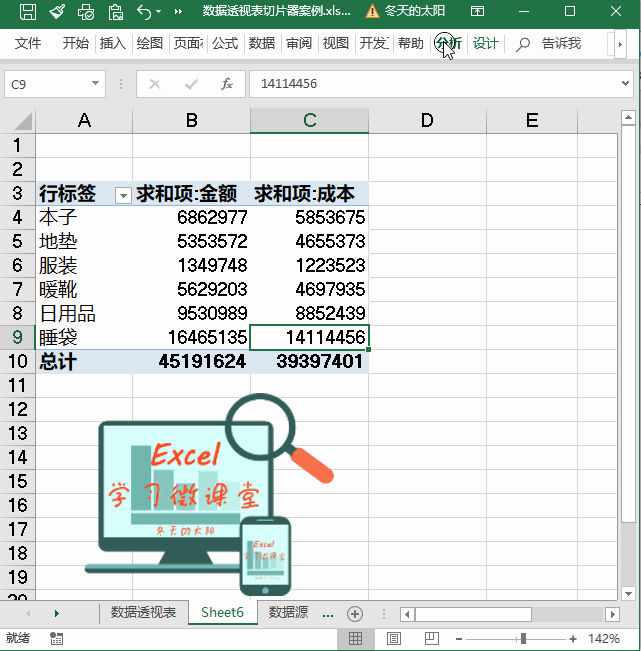Click the zoom slider handle
Image resolution: width=641 pixels, height=651 pixels.
pyautogui.click(x=523, y=639)
